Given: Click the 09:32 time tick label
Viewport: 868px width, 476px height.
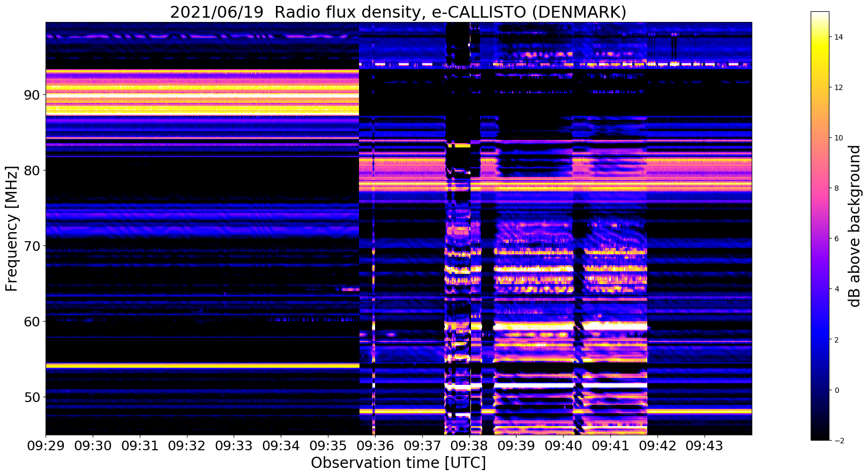Looking at the screenshot, I should 187,445.
